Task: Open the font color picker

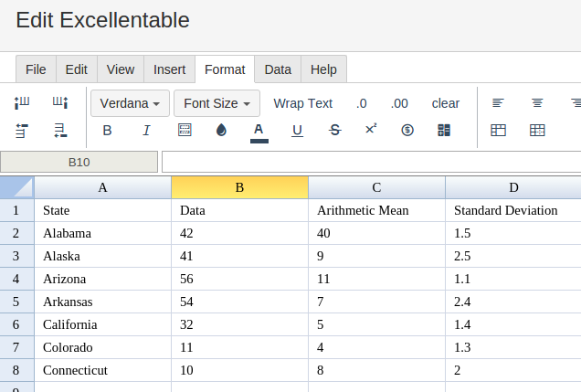Action: (x=259, y=131)
